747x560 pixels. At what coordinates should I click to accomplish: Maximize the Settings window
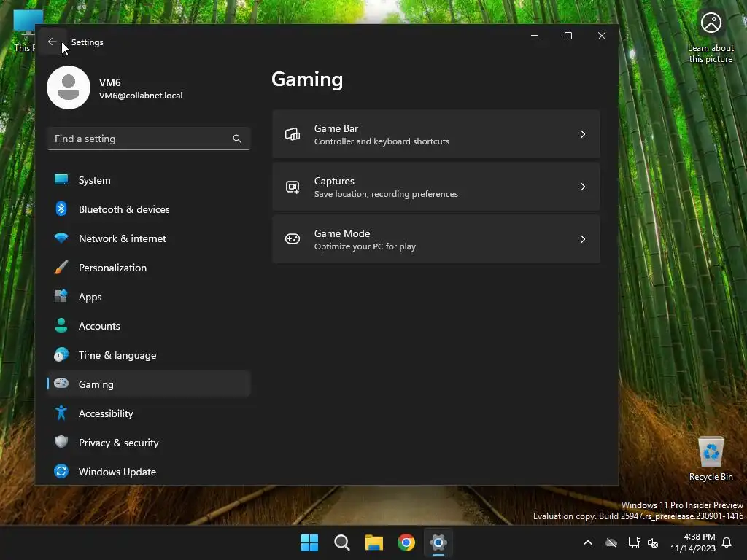click(568, 36)
